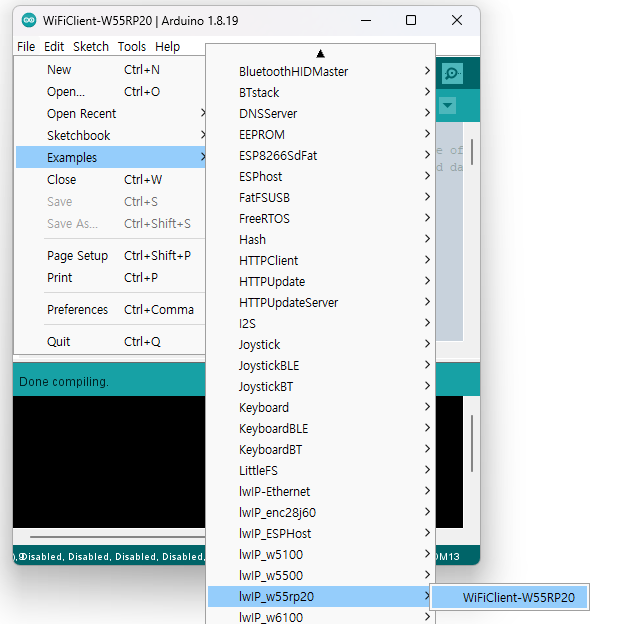Open the Tools menu

(132, 47)
